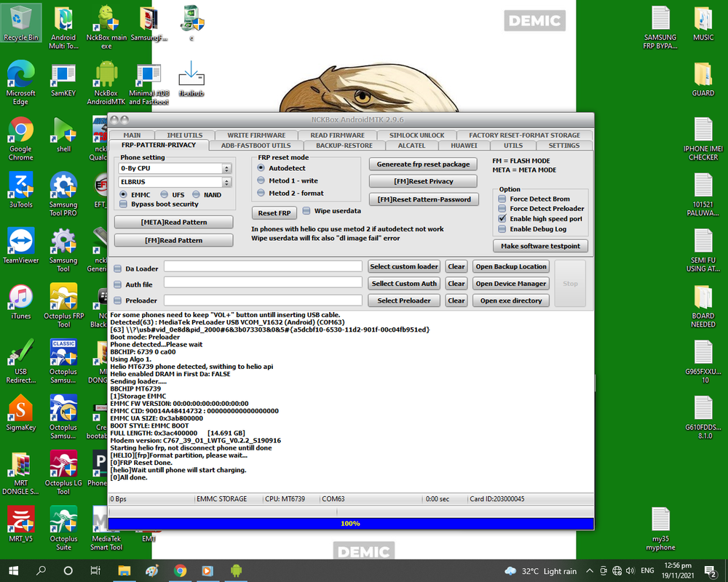
Task: Open MediaTek Smart Tool shortcut
Action: 106,529
